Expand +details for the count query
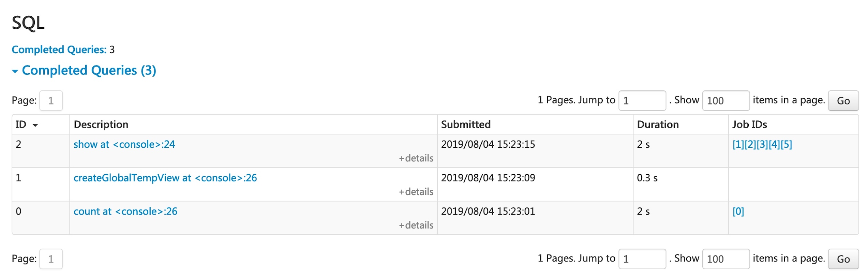 pyautogui.click(x=417, y=225)
